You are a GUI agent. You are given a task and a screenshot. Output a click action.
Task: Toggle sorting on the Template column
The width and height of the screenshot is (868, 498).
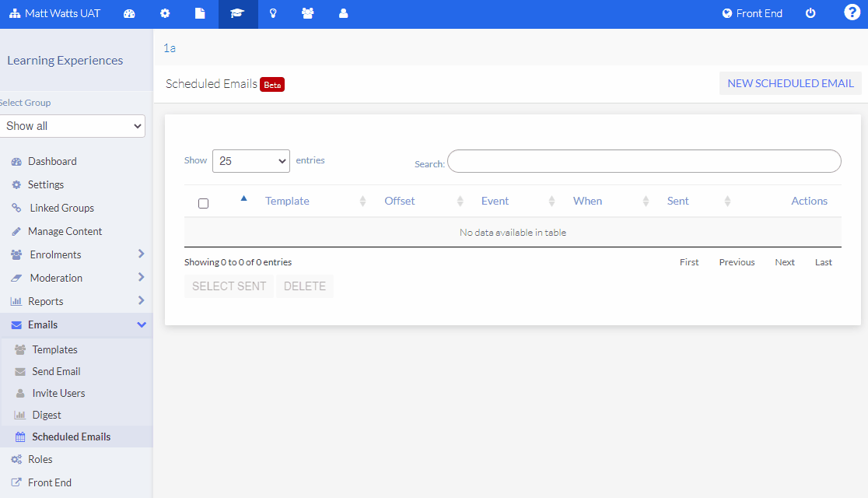pos(287,201)
